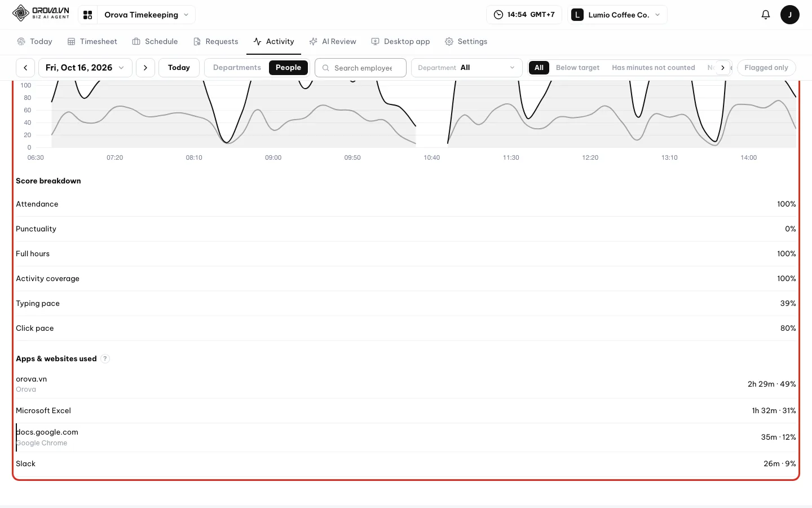Click the Slack usage row
This screenshot has height=508, width=812.
pyautogui.click(x=406, y=464)
